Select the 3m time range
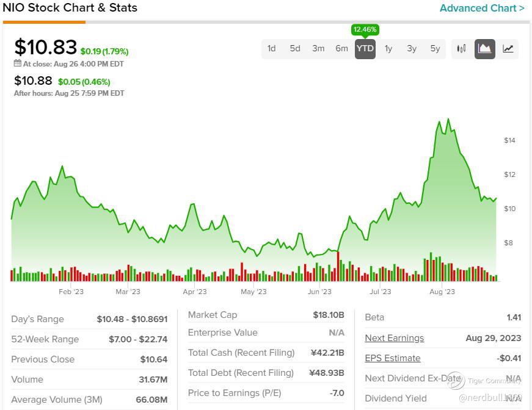The image size is (532, 410). pos(318,49)
